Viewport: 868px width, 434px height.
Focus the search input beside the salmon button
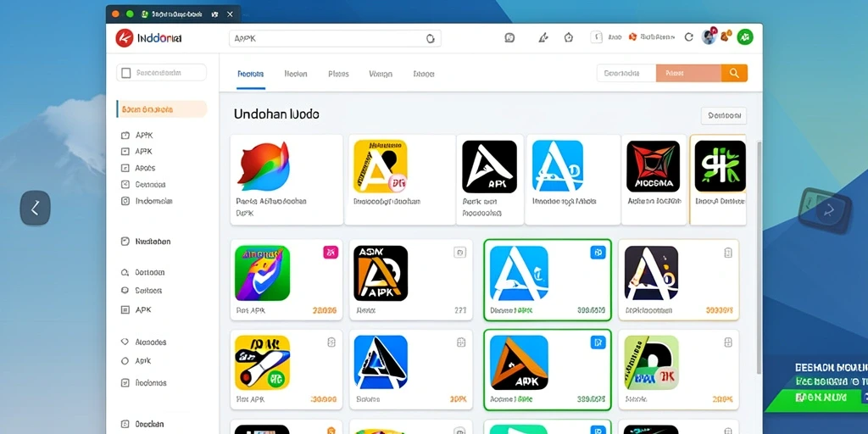coord(626,73)
